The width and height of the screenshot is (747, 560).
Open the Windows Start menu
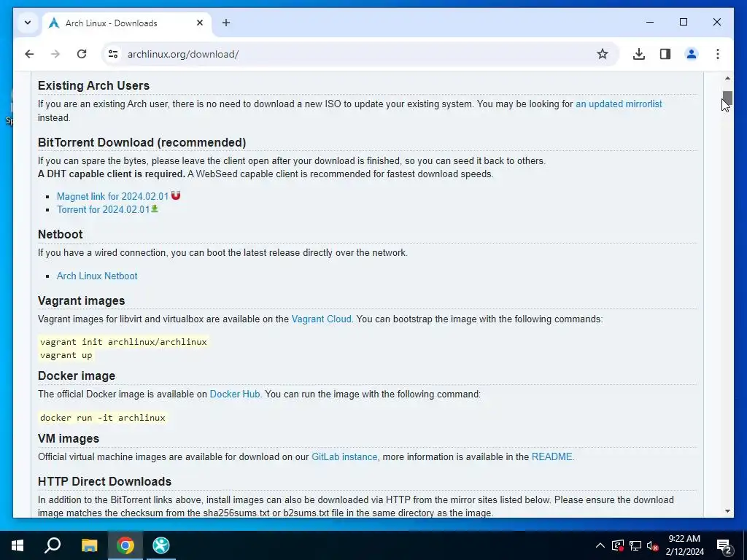pos(18,545)
